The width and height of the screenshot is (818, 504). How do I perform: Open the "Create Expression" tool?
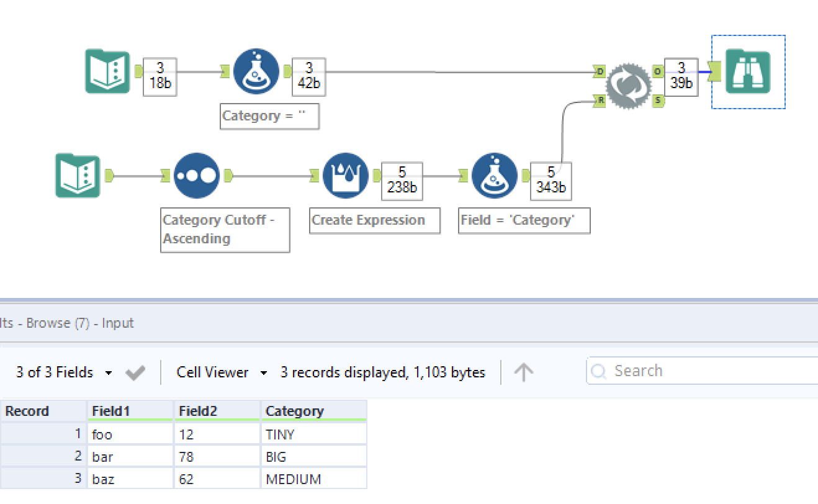(x=346, y=176)
